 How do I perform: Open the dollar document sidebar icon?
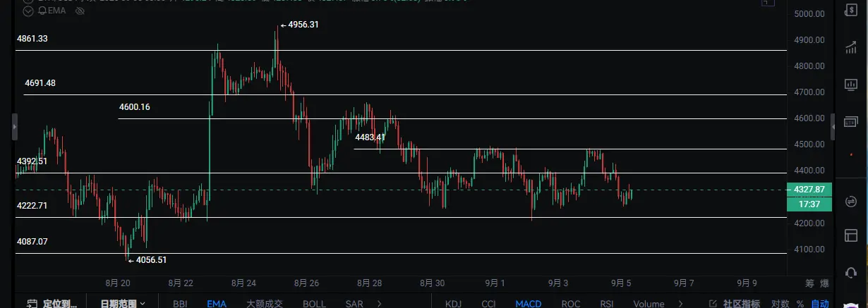tap(852, 10)
